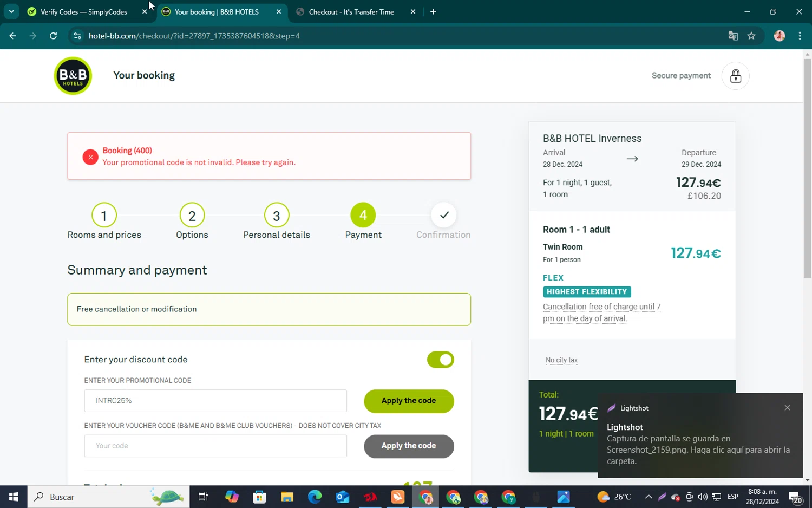
Task: Launch Copilot from the taskbar
Action: point(232,497)
